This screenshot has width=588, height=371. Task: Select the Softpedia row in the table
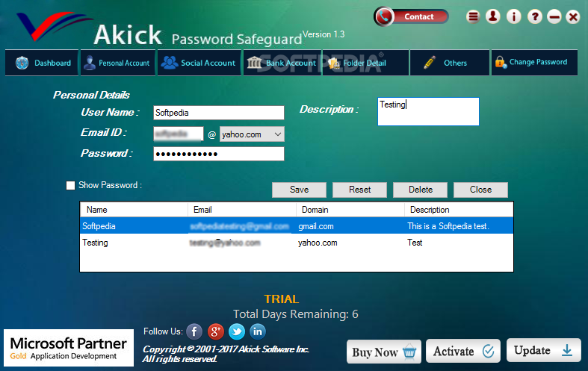point(297,226)
